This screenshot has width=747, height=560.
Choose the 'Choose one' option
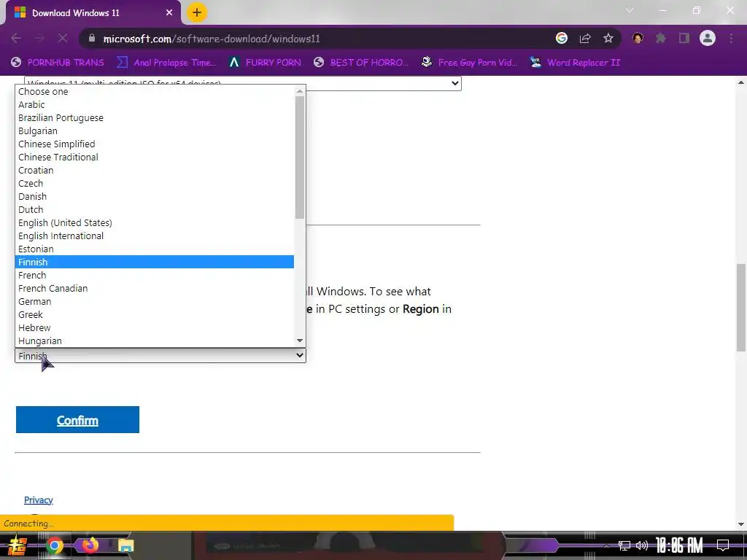[155, 91]
